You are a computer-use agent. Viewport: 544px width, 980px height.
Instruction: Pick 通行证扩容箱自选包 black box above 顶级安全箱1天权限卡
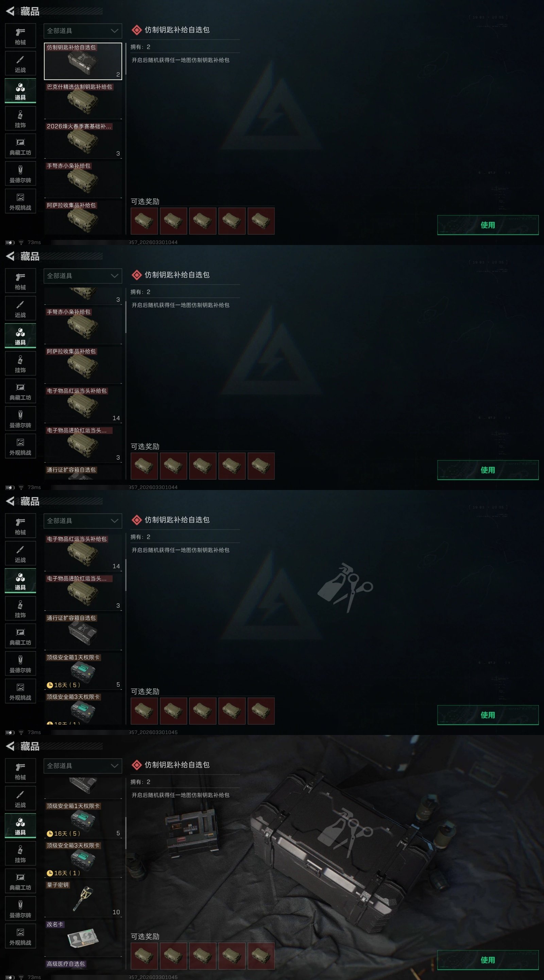pyautogui.click(x=83, y=632)
